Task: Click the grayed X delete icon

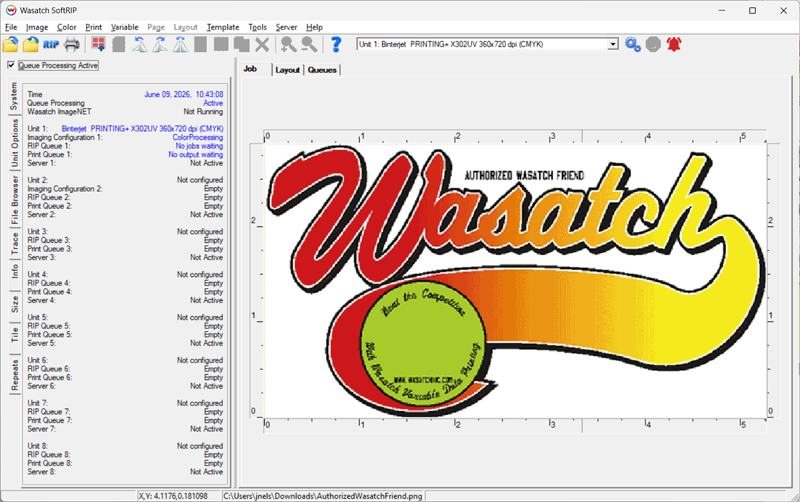Action: click(262, 44)
